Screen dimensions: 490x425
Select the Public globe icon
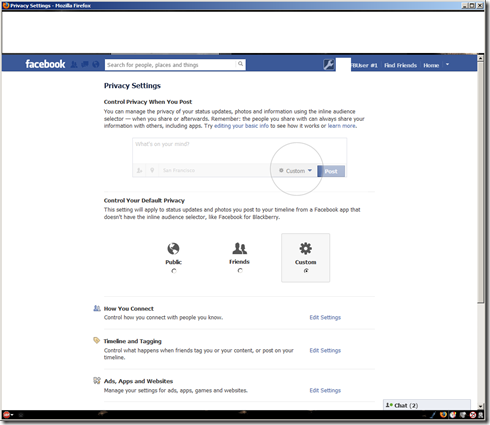click(173, 248)
